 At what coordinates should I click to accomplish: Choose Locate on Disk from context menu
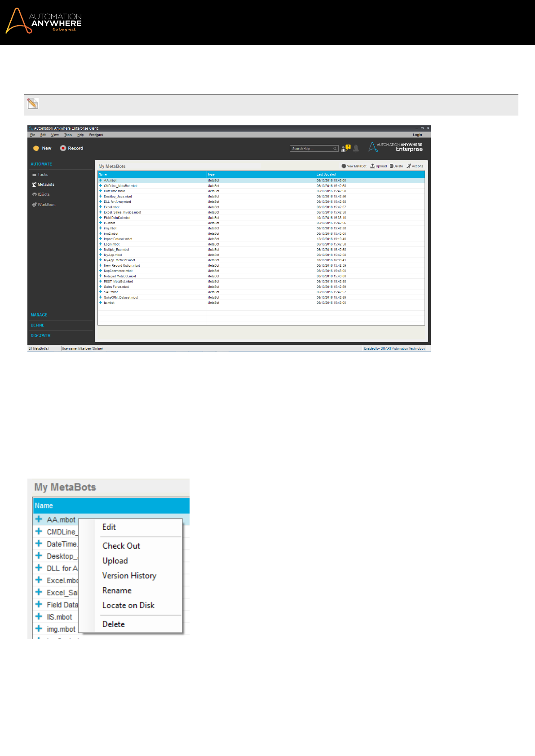pos(128,605)
